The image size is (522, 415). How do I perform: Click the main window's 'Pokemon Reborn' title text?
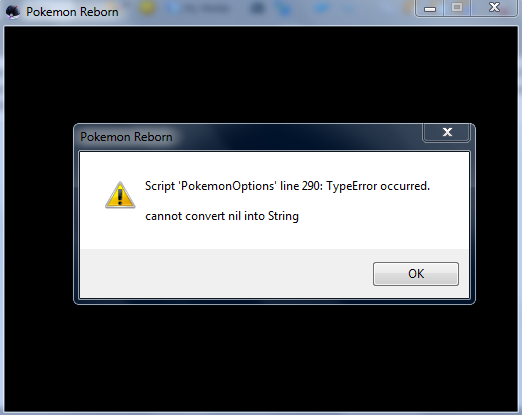click(72, 12)
